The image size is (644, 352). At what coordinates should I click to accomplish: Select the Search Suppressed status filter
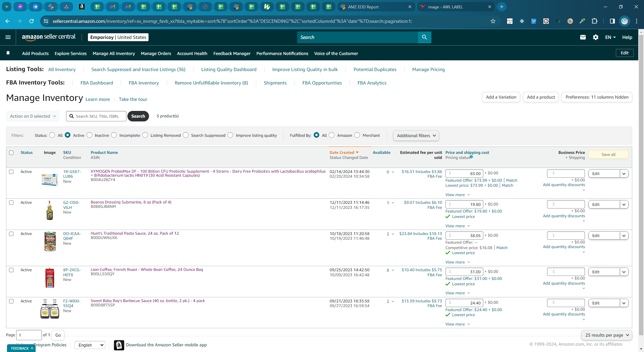tap(186, 135)
